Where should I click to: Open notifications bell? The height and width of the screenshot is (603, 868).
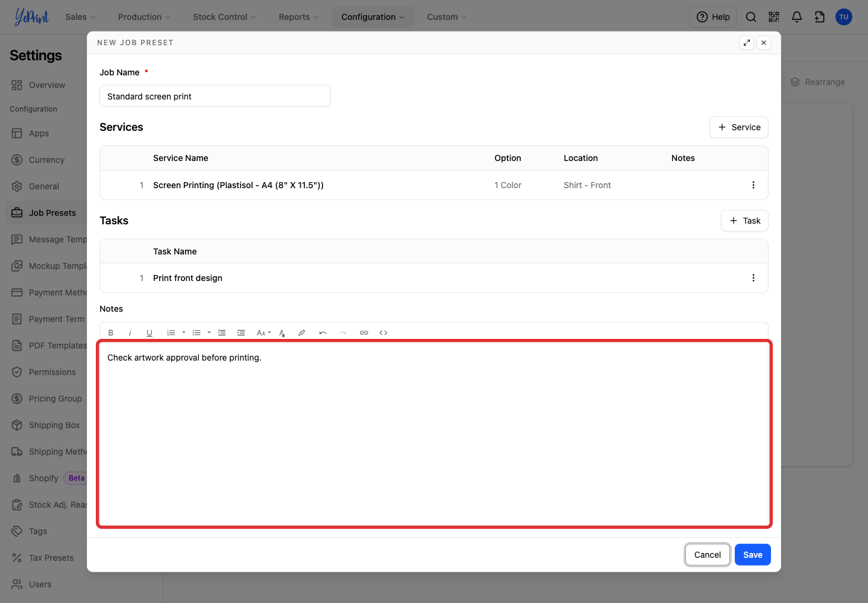(x=797, y=17)
